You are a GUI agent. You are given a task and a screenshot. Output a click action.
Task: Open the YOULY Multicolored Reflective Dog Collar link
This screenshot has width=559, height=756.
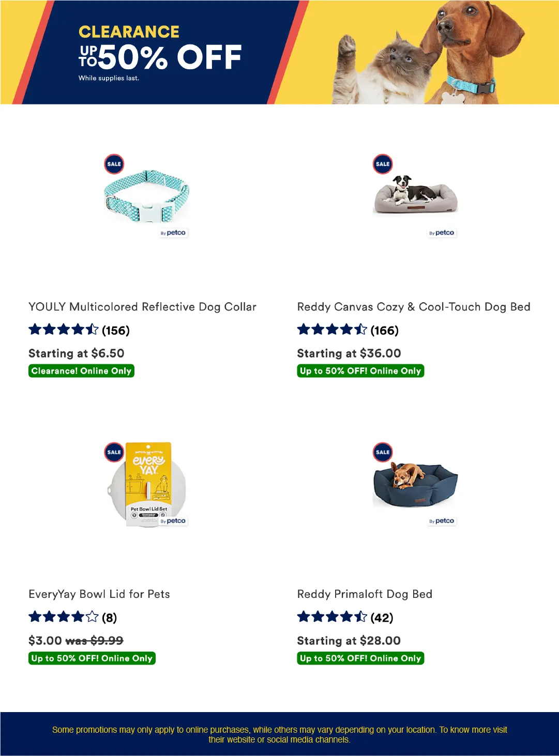click(x=142, y=307)
